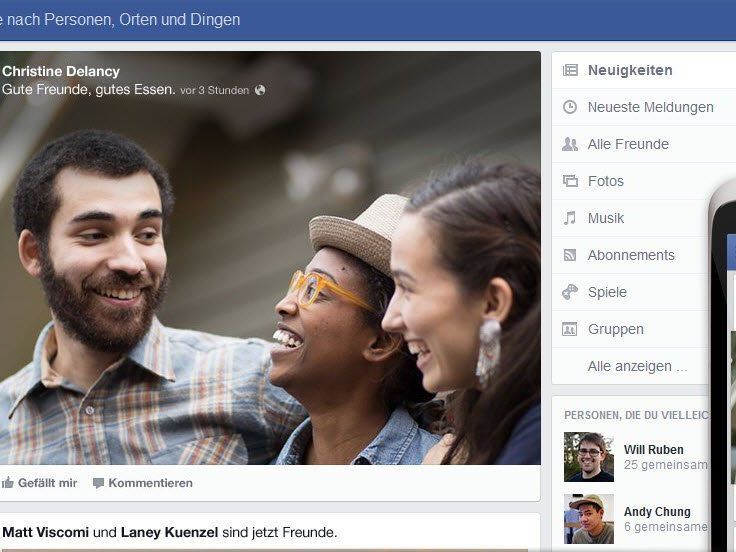Show the Abonnements feed

click(630, 255)
